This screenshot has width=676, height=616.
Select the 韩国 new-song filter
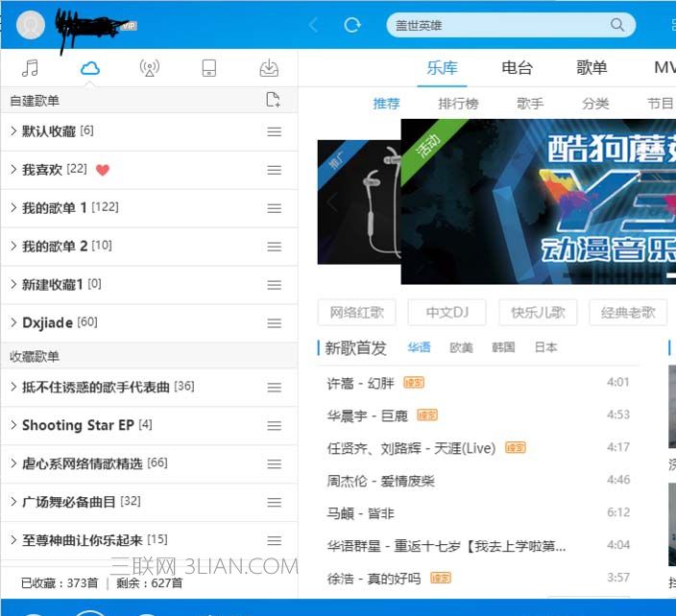[x=503, y=347]
